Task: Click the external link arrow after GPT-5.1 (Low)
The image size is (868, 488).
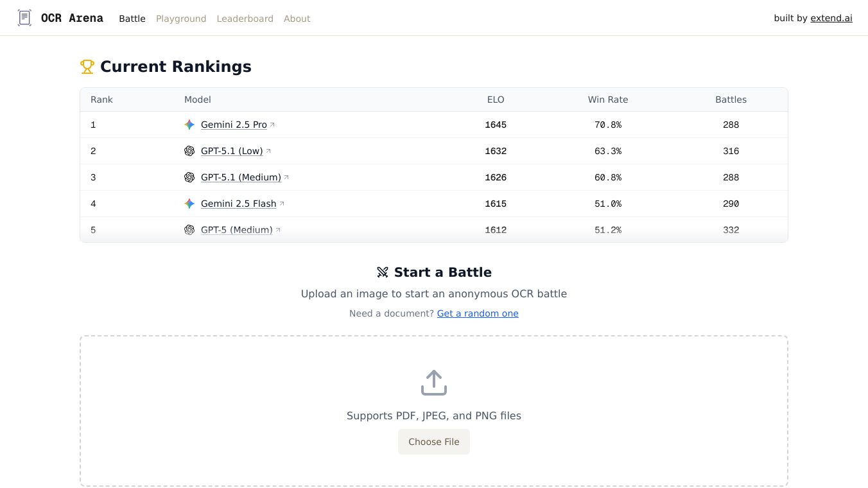Action: [x=268, y=150]
